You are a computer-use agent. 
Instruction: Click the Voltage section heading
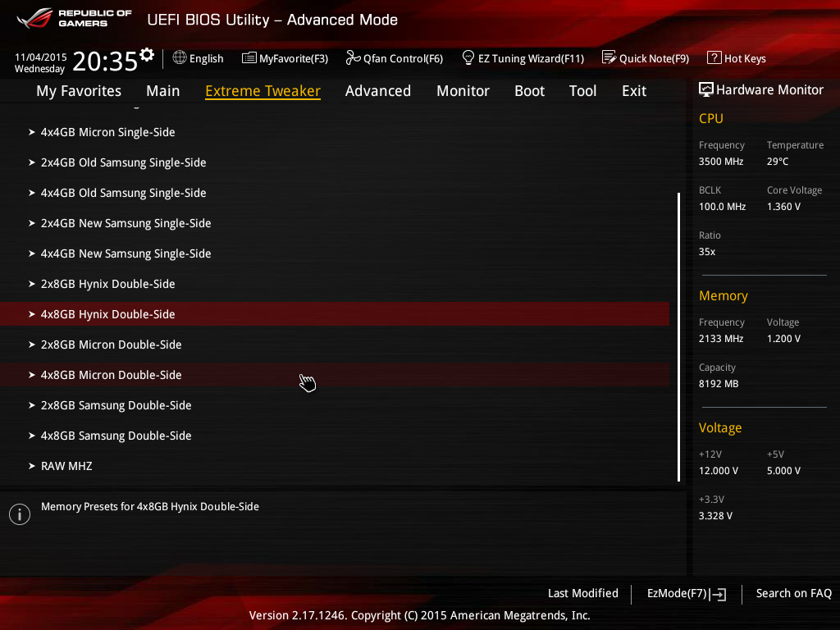point(720,428)
